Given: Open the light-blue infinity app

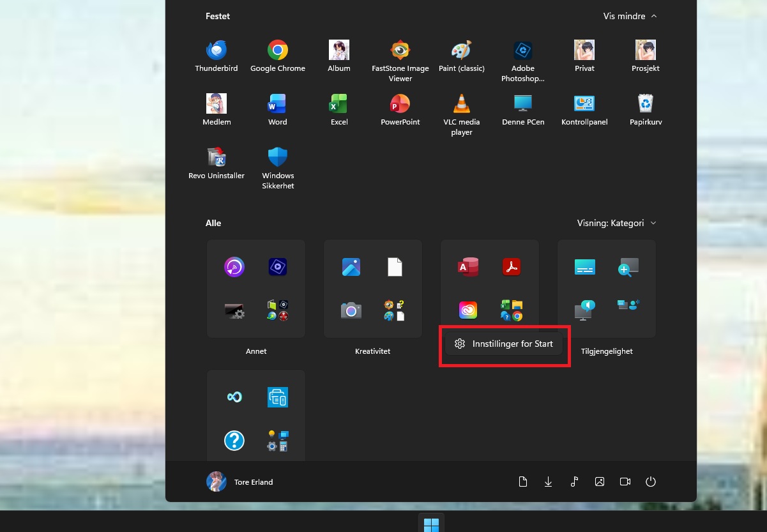Looking at the screenshot, I should pyautogui.click(x=234, y=397).
